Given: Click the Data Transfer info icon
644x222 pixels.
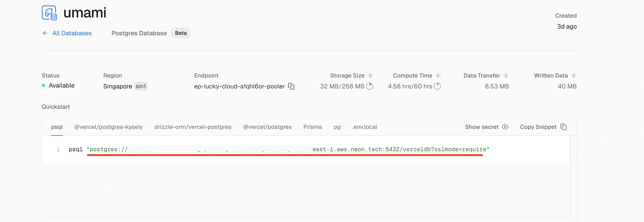Looking at the screenshot, I should click(x=506, y=75).
